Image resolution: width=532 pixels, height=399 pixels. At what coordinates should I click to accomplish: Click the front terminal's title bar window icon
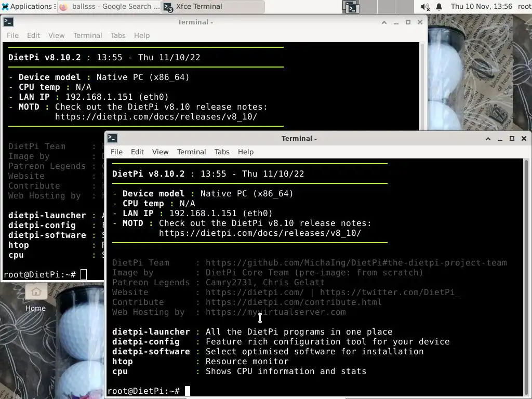point(112,138)
